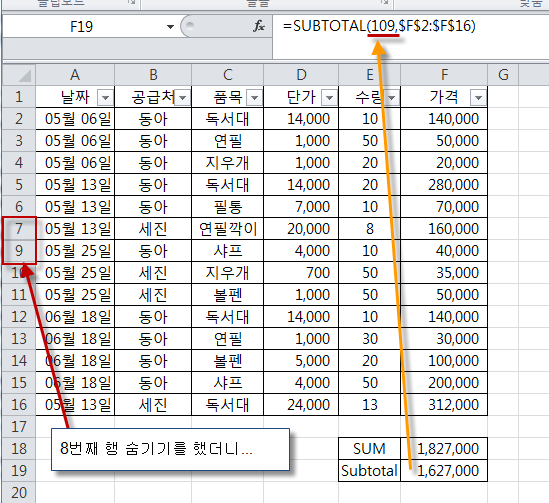Click quantity cell 13
Screen dimensions: 549x503
click(369, 405)
